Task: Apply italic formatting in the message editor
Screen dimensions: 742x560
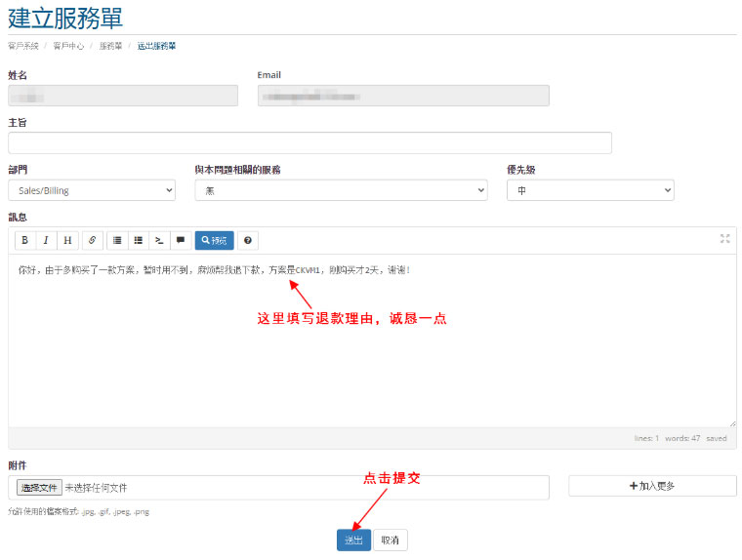Action: (x=46, y=240)
